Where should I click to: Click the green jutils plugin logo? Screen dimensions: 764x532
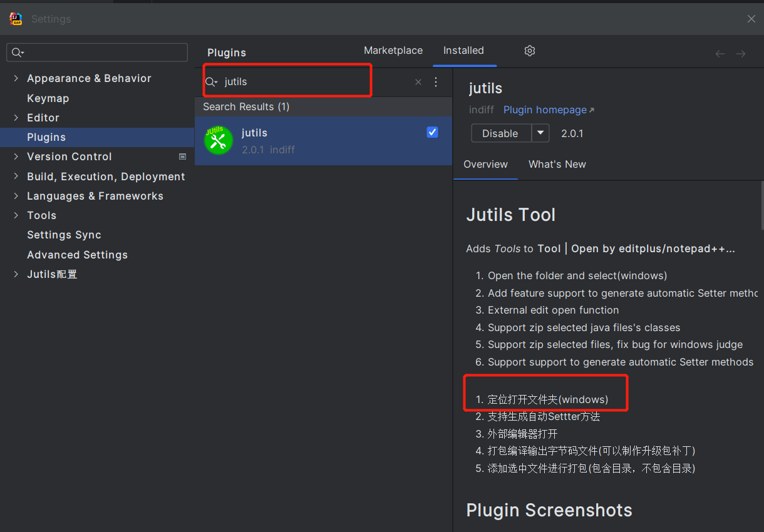(x=218, y=140)
